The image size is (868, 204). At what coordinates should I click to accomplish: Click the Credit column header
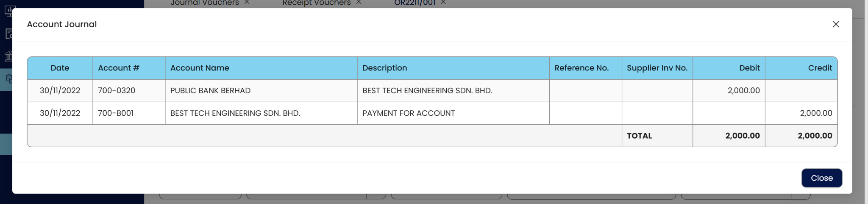[820, 68]
